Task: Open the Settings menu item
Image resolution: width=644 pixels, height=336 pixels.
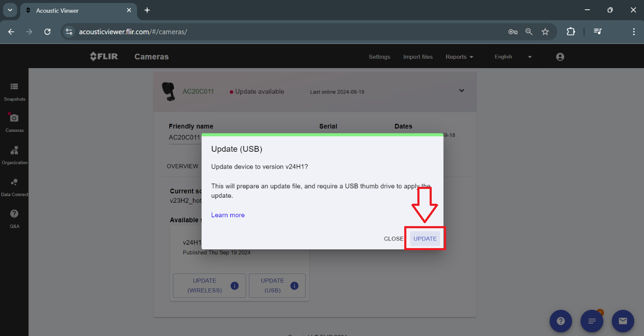Action: 379,57
